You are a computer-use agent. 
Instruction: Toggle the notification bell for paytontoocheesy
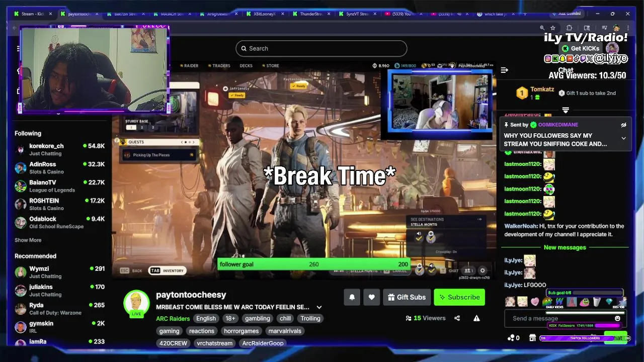pyautogui.click(x=352, y=297)
